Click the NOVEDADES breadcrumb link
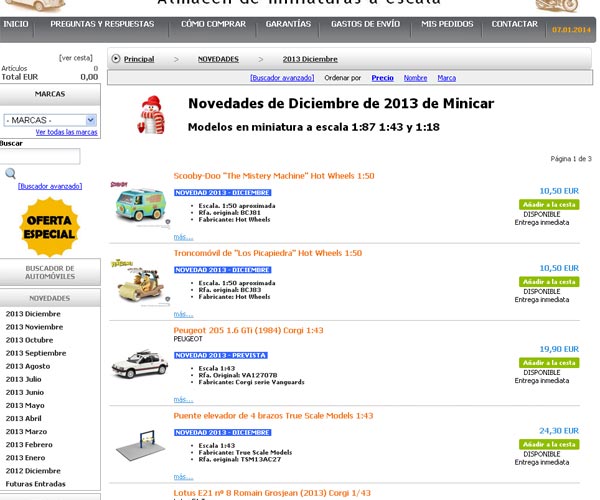This screenshot has height=500, width=600. pos(218,59)
